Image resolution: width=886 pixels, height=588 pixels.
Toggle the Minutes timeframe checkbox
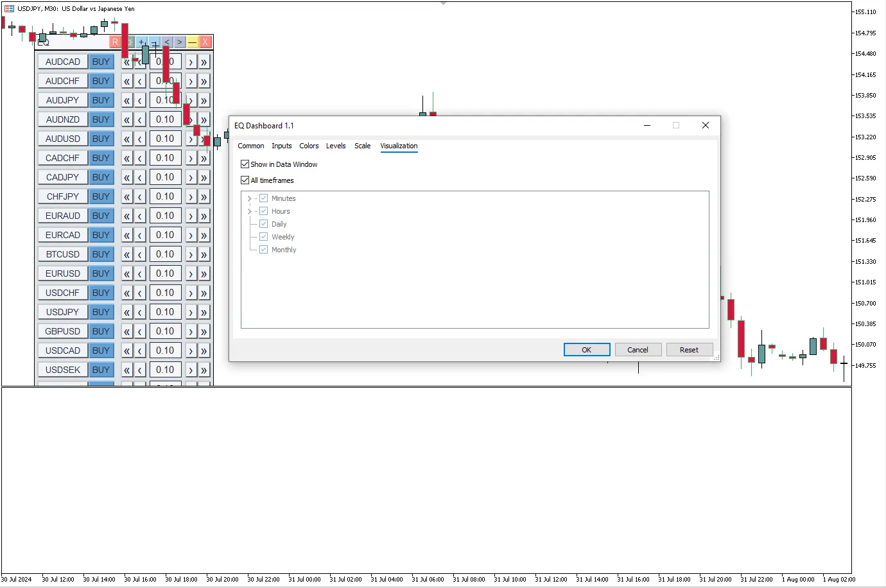(x=263, y=198)
